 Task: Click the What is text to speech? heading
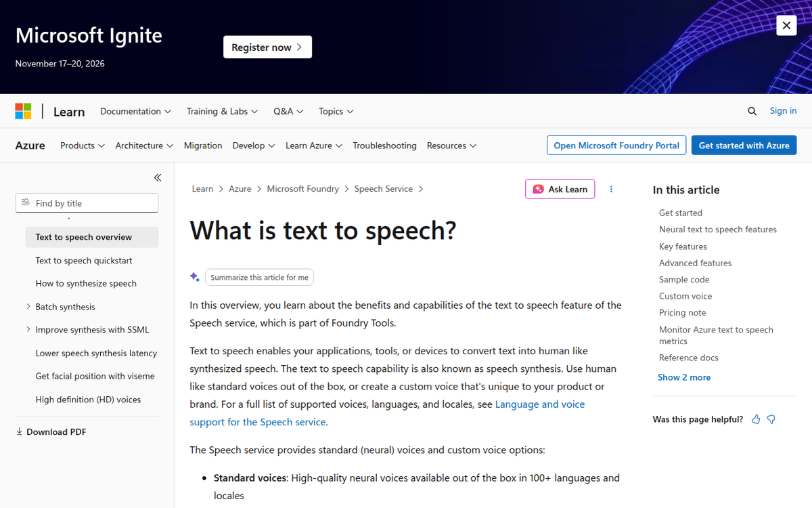click(x=323, y=230)
